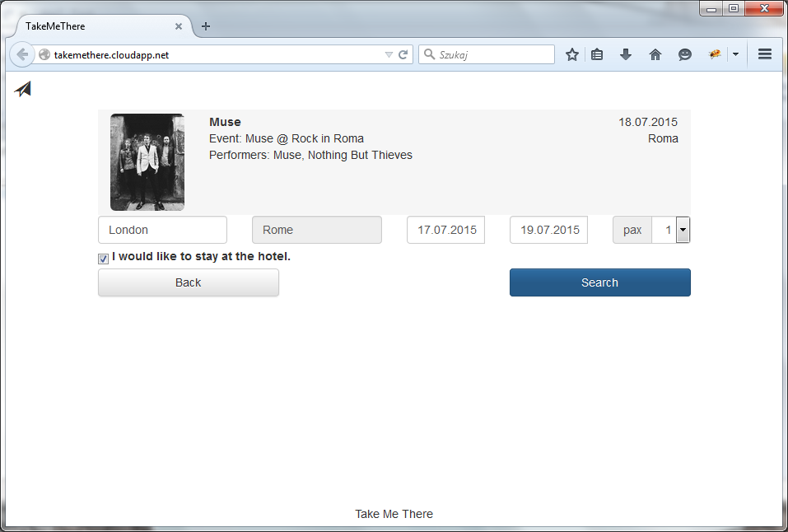Viewport: 788px width, 532px height.
Task: Select the TakeMeThere browser tab
Action: tap(104, 26)
